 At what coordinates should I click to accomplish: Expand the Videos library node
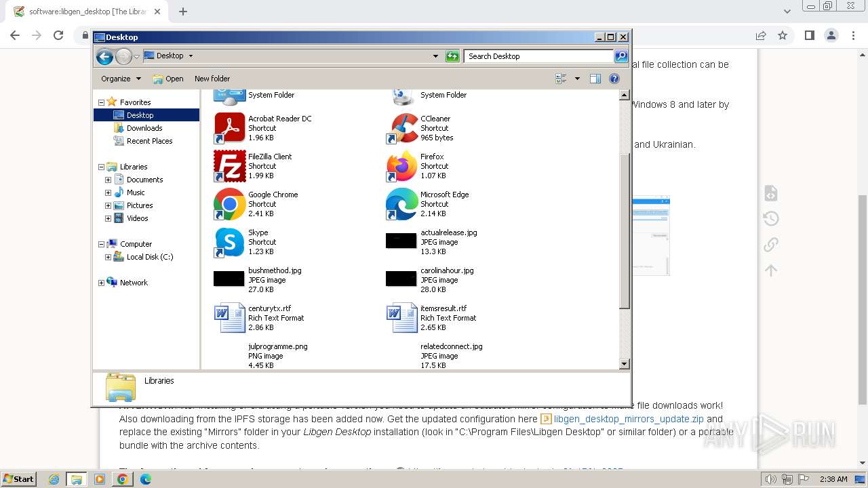(108, 218)
